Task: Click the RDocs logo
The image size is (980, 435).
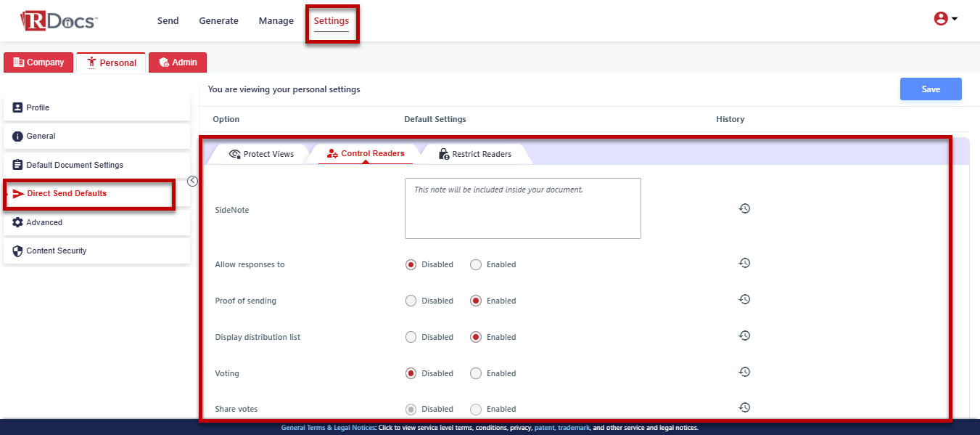Action: 59,20
